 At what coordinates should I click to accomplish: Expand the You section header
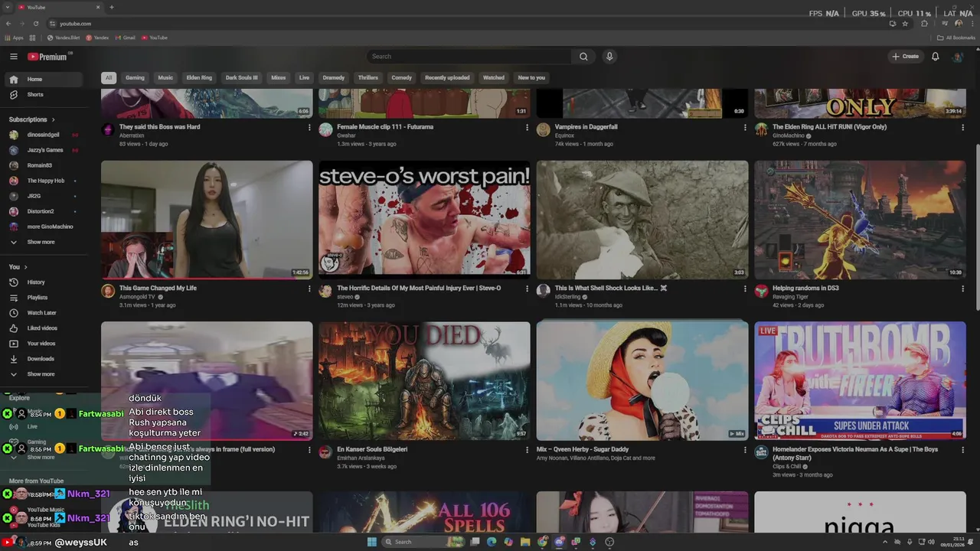pos(18,267)
